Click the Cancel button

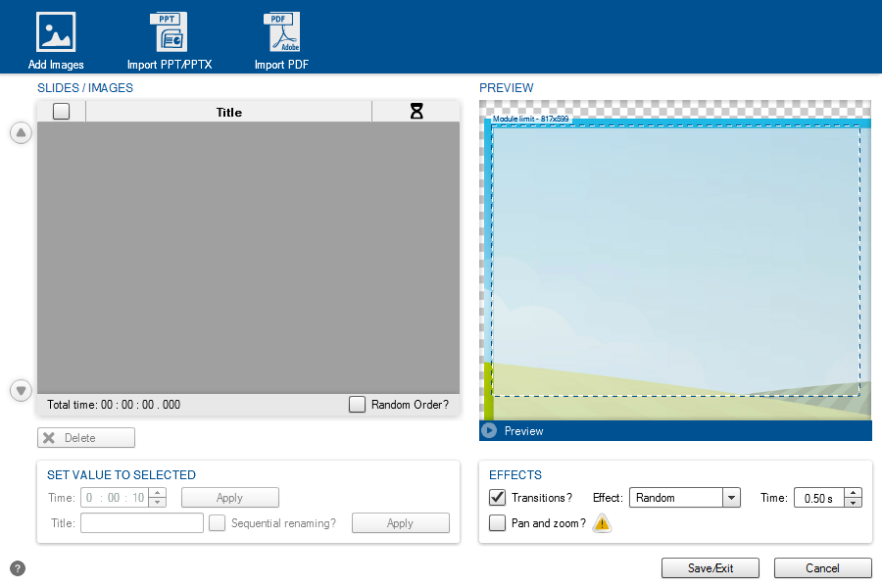pos(822,568)
